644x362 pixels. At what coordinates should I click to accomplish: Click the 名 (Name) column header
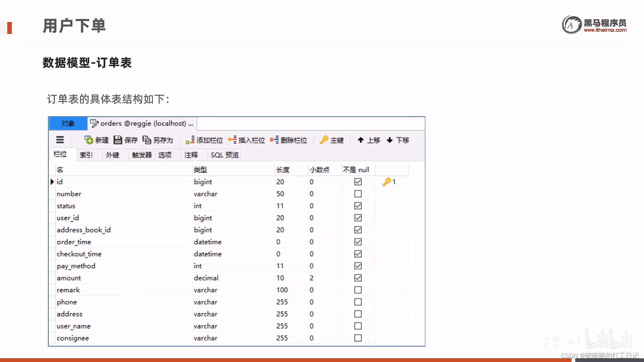[x=124, y=170]
